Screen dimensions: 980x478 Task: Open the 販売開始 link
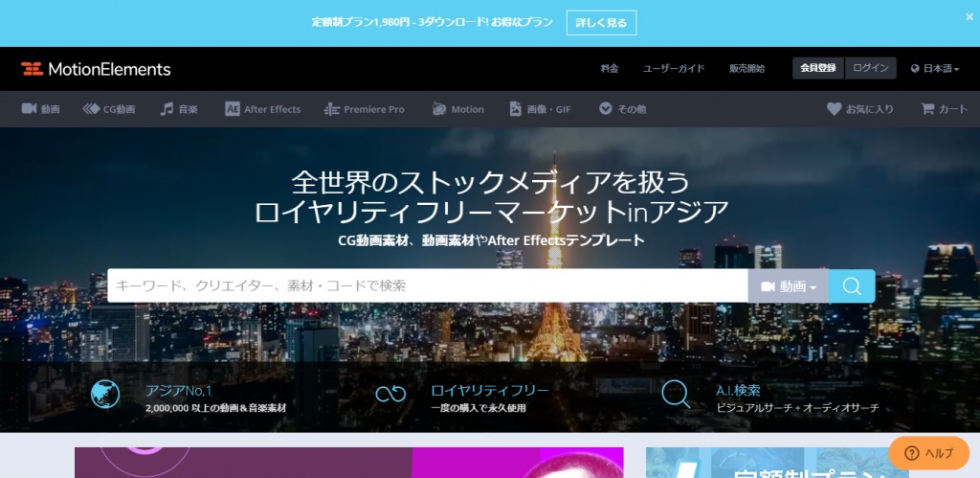pyautogui.click(x=746, y=69)
